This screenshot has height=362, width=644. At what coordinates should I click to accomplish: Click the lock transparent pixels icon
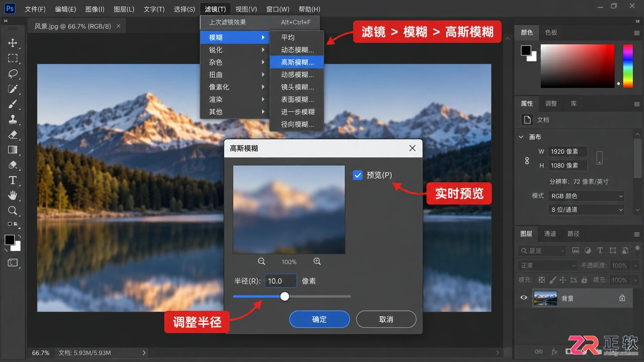(542, 280)
